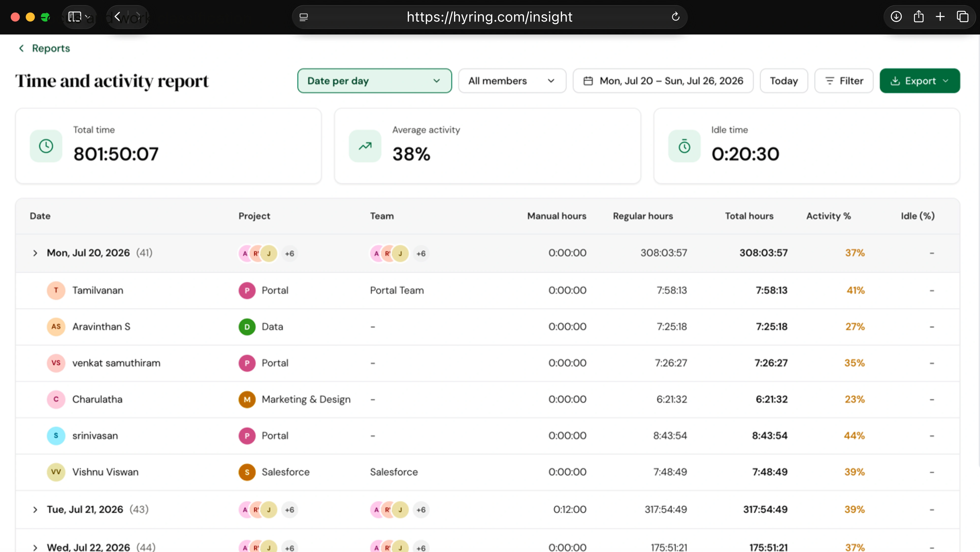Click the Activity % column header

[x=829, y=216]
